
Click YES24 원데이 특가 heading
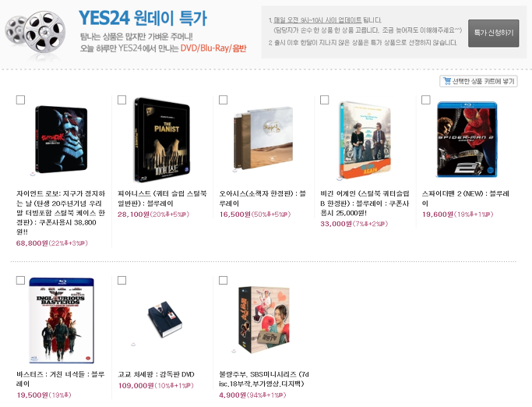pyautogui.click(x=143, y=18)
